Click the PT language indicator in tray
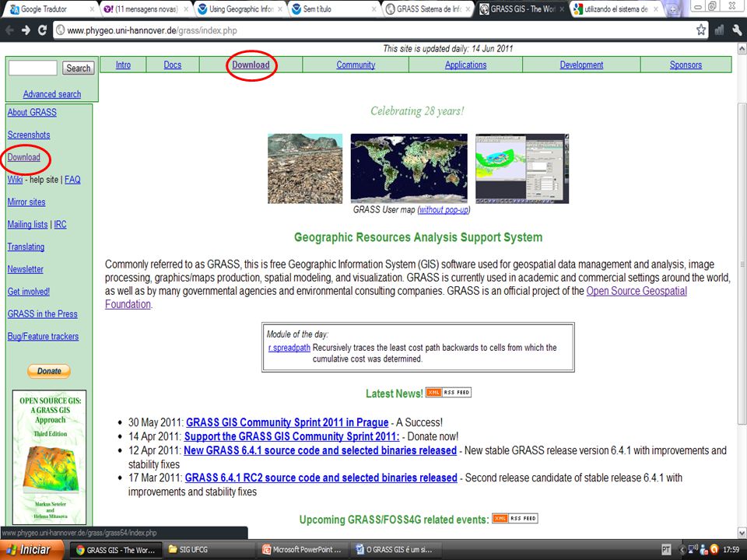This screenshot has width=747, height=560. pyautogui.click(x=666, y=550)
